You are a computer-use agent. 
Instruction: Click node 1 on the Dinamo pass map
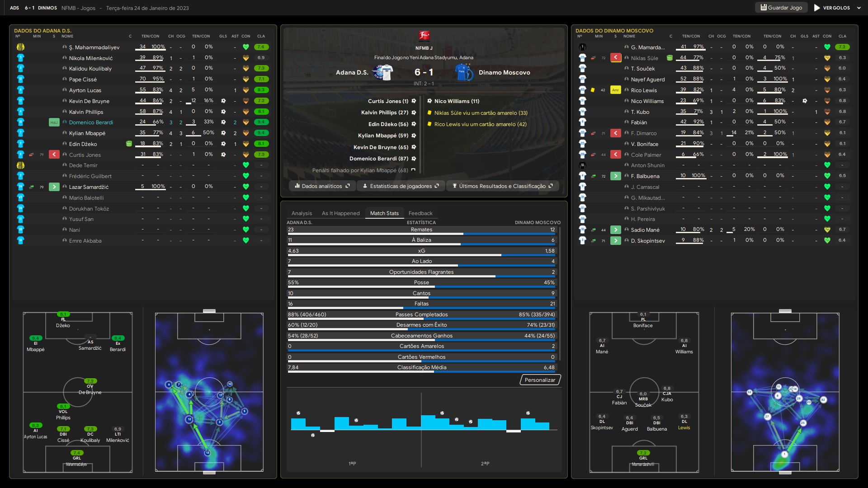(x=784, y=454)
